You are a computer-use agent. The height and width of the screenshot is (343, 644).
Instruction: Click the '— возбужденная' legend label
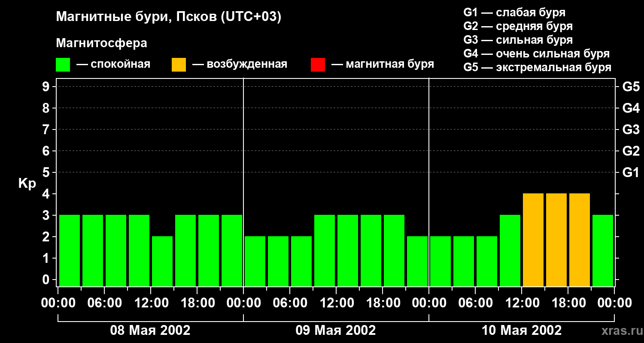click(x=240, y=64)
